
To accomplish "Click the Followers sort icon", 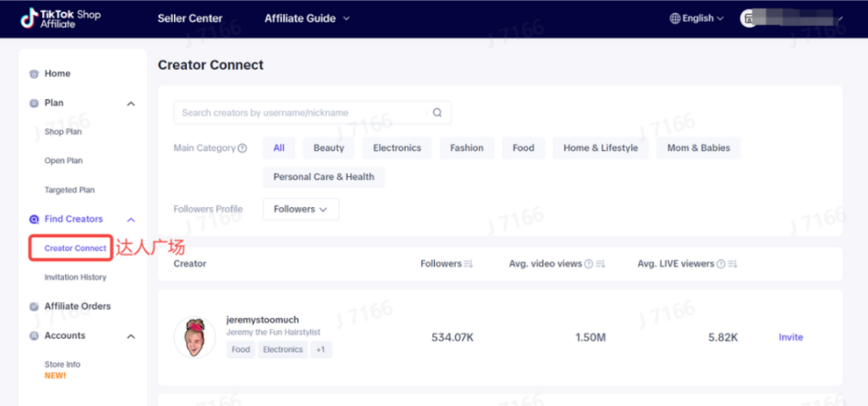I will [468, 264].
